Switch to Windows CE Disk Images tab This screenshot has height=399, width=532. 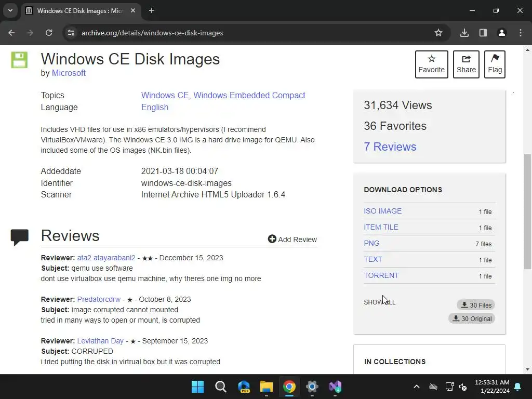81,10
